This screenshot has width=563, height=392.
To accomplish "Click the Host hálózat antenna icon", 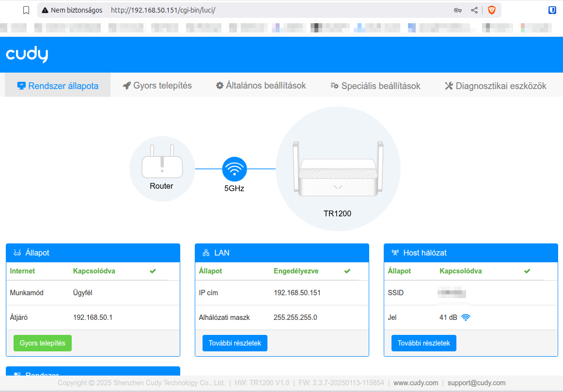I will tap(395, 253).
